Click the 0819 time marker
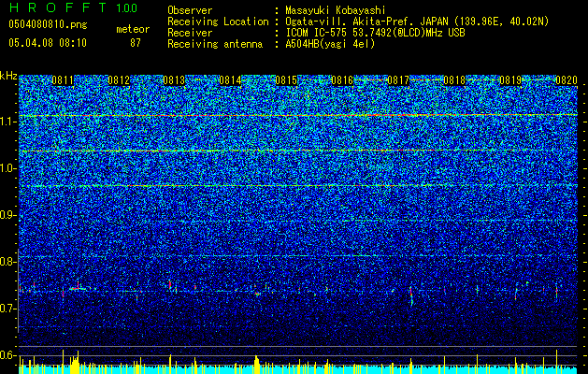588x374 pixels. click(x=510, y=80)
